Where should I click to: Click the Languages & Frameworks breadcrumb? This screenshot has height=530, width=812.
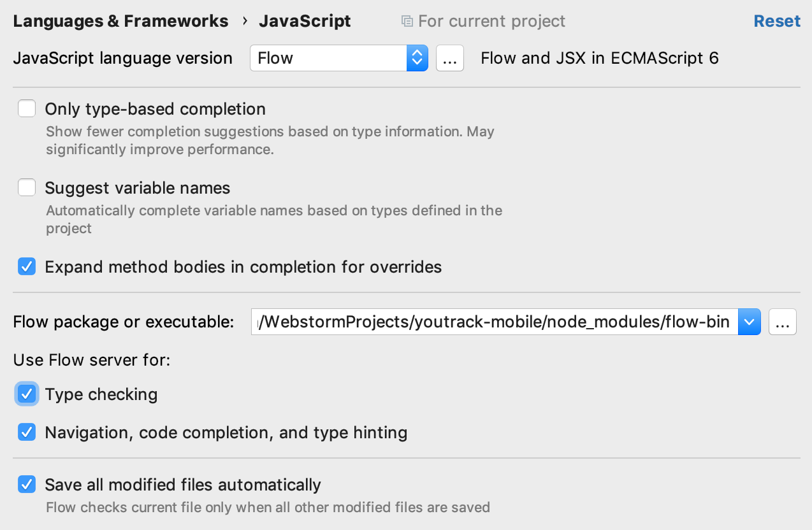coord(120,21)
